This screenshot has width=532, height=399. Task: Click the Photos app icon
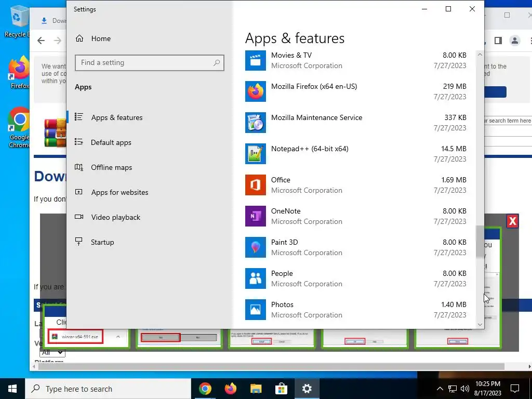[x=256, y=310]
